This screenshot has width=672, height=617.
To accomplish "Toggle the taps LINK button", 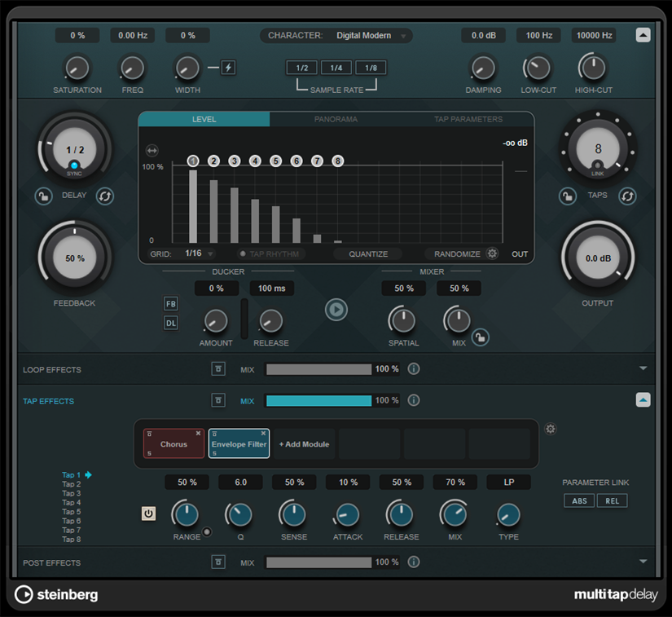I will point(597,165).
